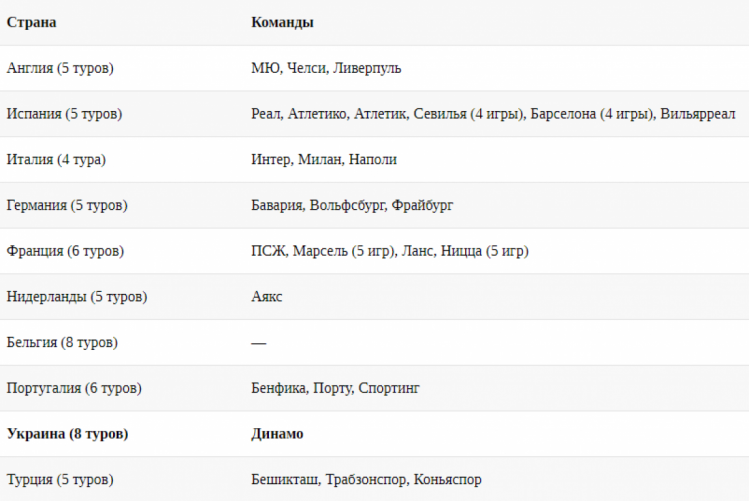This screenshot has height=501, width=749.
Task: Select the Португалия (6 туров) cell
Action: [74, 388]
